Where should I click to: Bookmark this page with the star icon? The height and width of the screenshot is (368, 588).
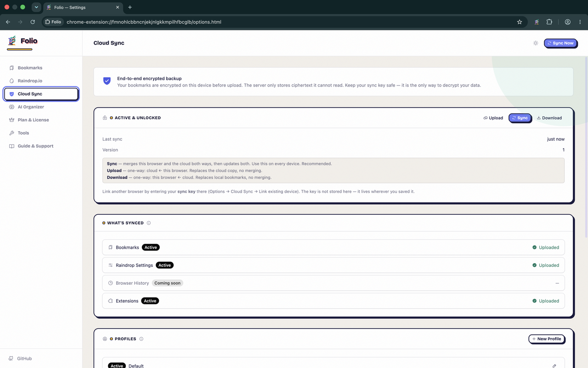click(x=520, y=22)
